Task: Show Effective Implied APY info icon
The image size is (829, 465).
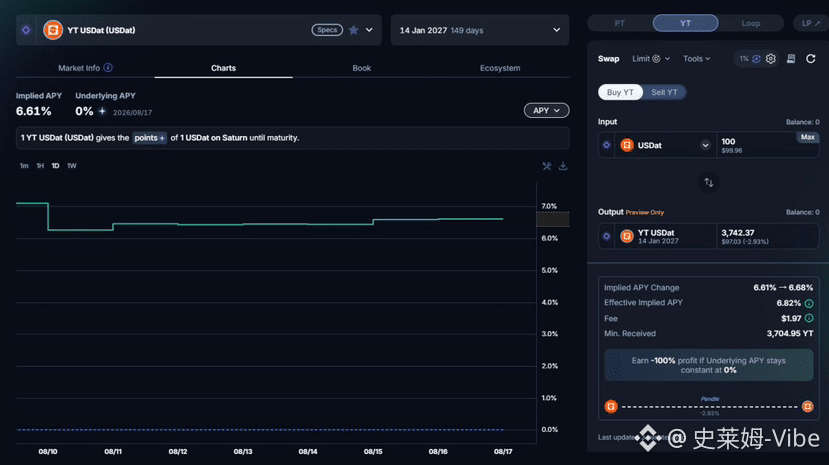Action: point(809,303)
